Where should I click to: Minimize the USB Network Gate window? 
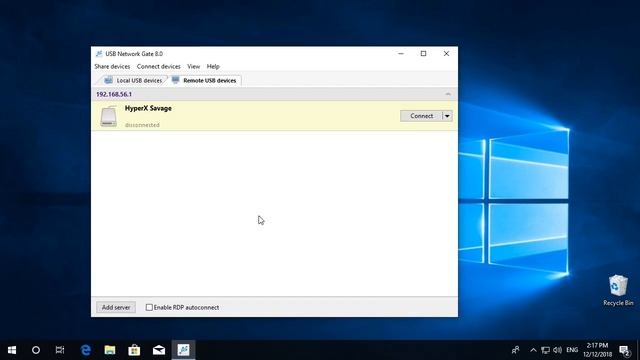[401, 53]
